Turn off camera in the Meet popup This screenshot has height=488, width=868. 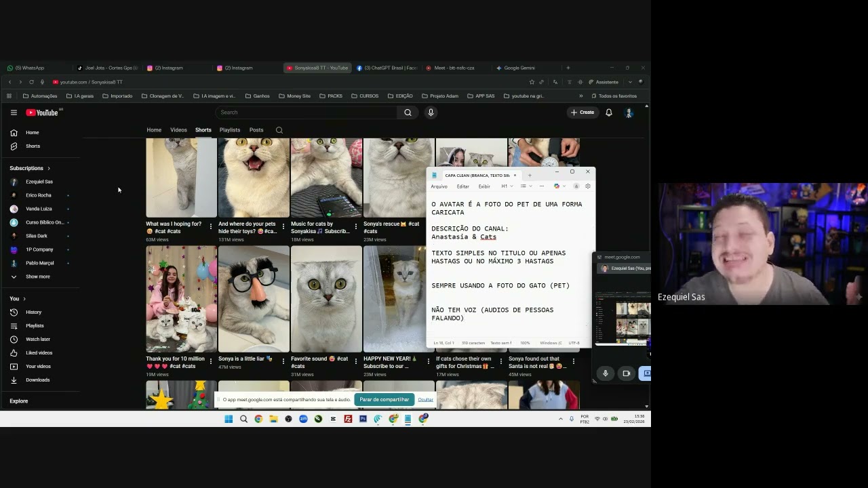tap(626, 373)
